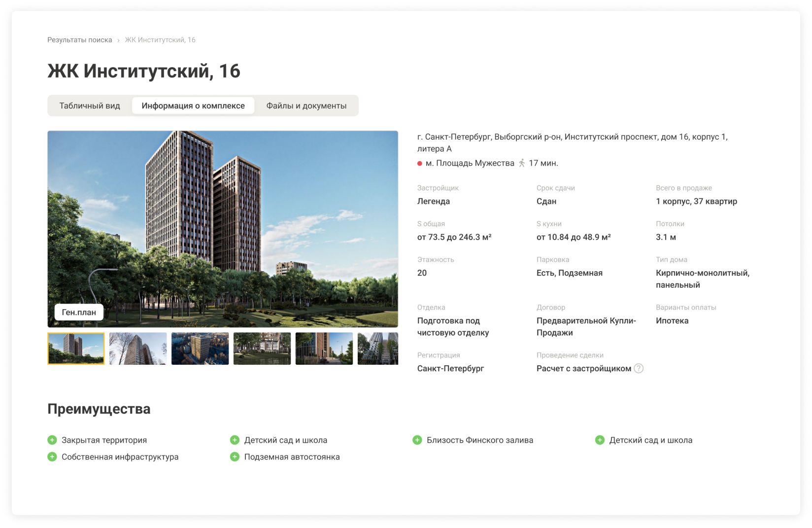Open the partially visible sixth thumbnail

click(x=378, y=349)
